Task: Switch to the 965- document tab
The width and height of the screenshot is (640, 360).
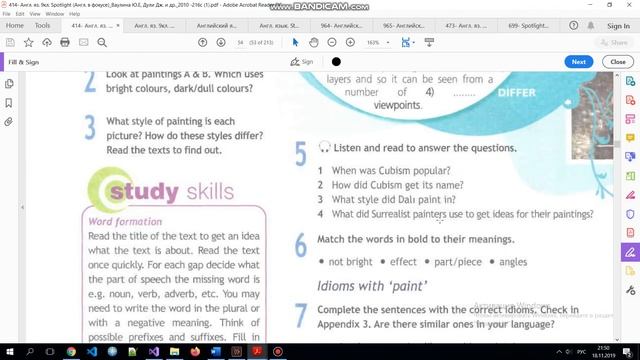Action: 404,26
